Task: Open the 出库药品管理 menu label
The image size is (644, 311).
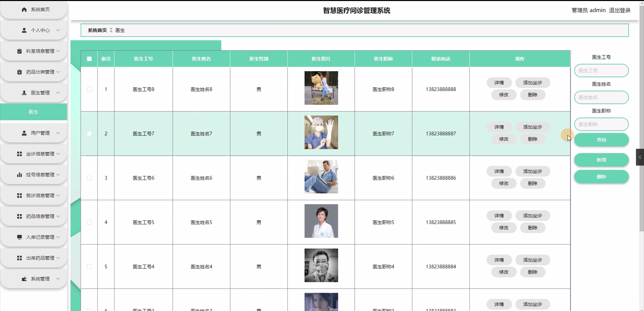Action: pos(40,258)
